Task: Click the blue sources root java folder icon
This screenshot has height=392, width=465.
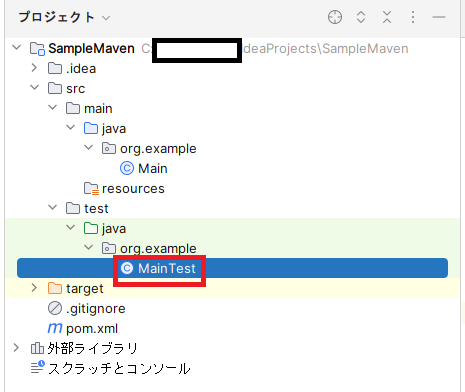Action: tap(91, 128)
